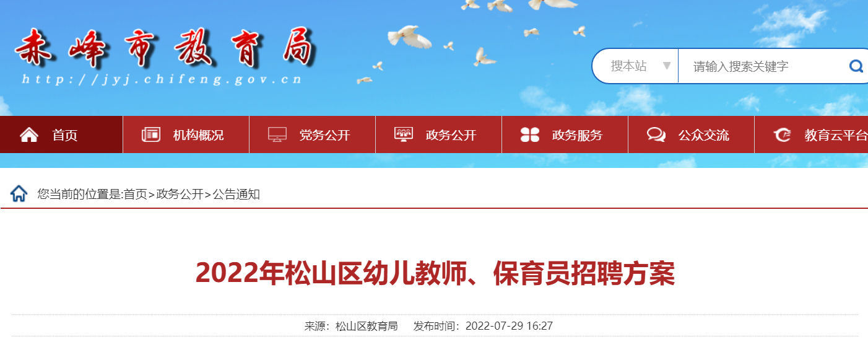The image size is (868, 339).
Task: Click the monitor icon beside 党务公开
Action: coord(277,134)
